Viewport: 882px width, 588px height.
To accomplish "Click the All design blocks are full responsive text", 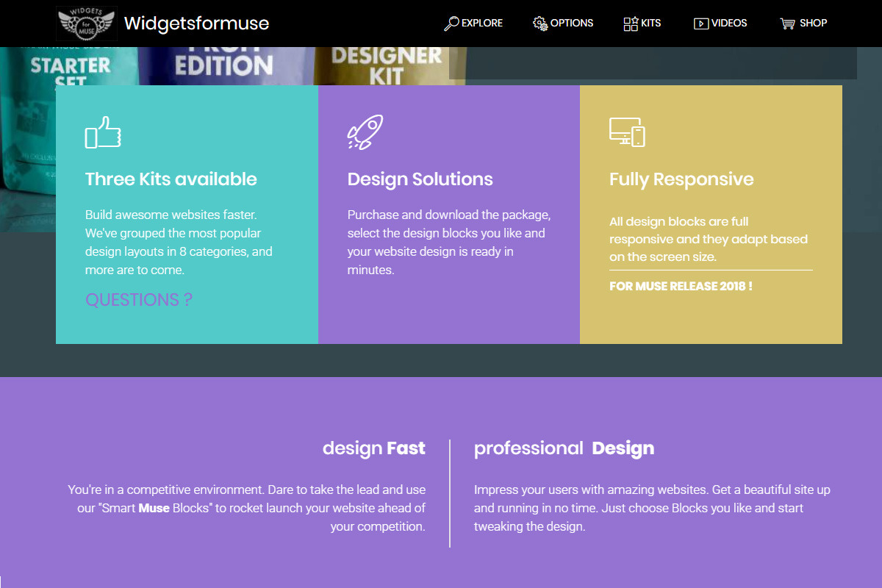I will (x=709, y=239).
